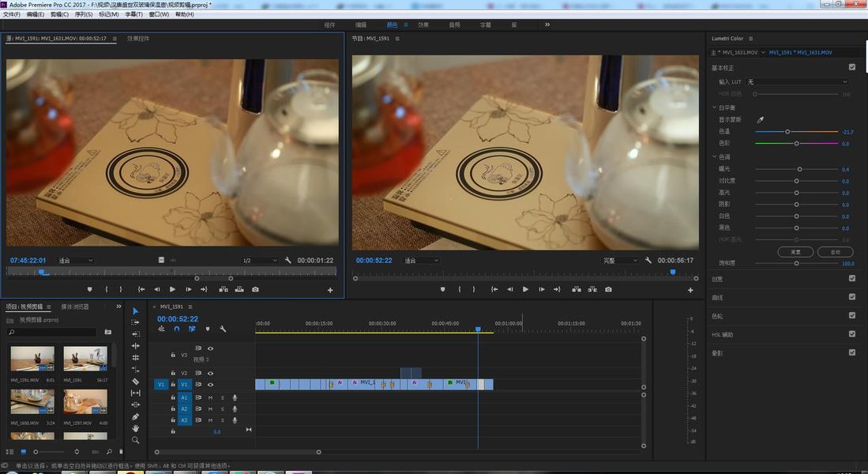868x474 pixels.
Task: Open the Media Browser tab
Action: [x=75, y=307]
